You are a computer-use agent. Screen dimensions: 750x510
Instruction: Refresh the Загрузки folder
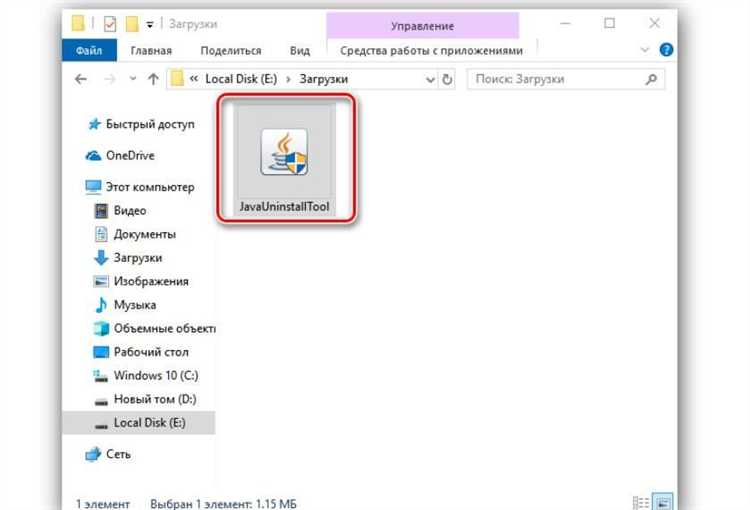(x=447, y=79)
